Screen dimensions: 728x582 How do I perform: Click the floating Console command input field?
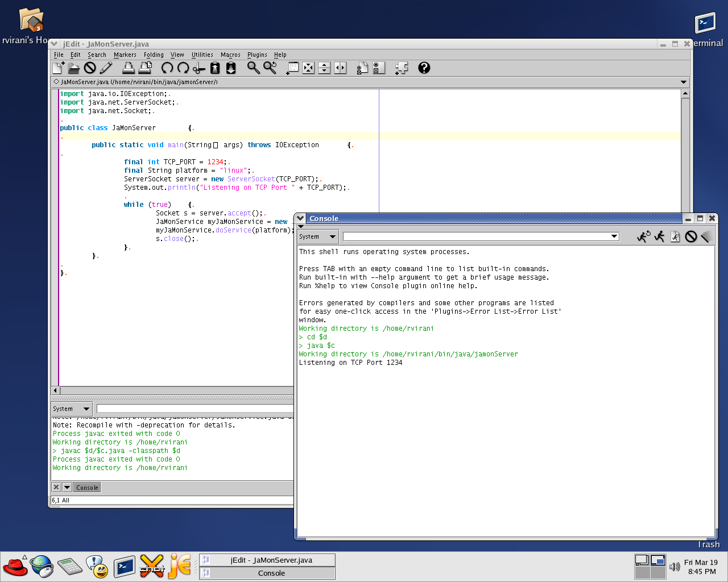[477, 236]
